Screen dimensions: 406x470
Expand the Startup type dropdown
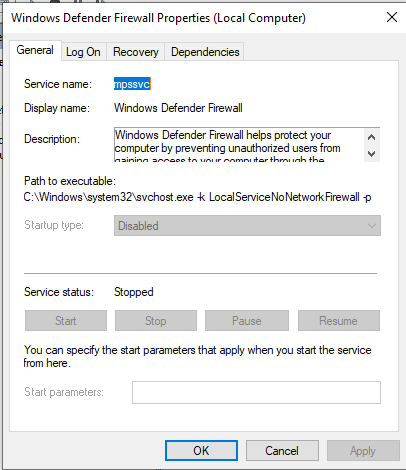tap(247, 226)
